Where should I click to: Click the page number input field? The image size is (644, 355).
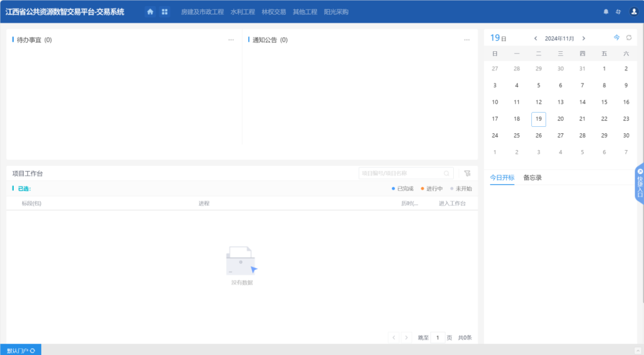(x=438, y=337)
